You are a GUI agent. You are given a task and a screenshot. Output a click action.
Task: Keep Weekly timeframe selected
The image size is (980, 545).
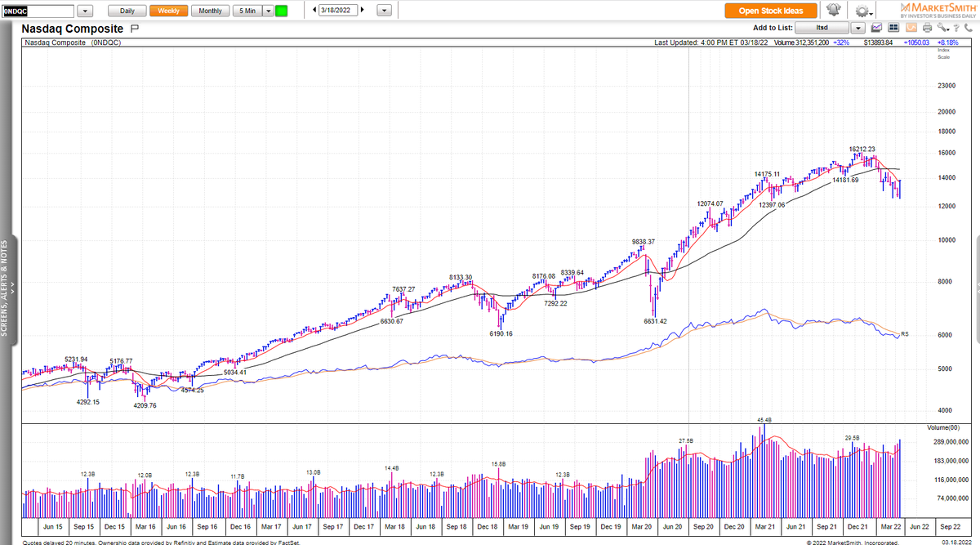(x=168, y=11)
